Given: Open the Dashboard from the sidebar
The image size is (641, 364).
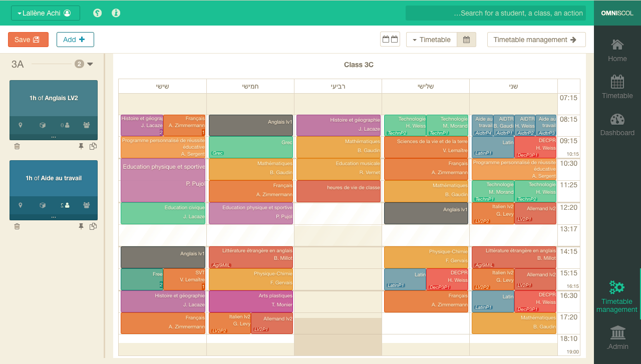Looking at the screenshot, I should point(617,125).
